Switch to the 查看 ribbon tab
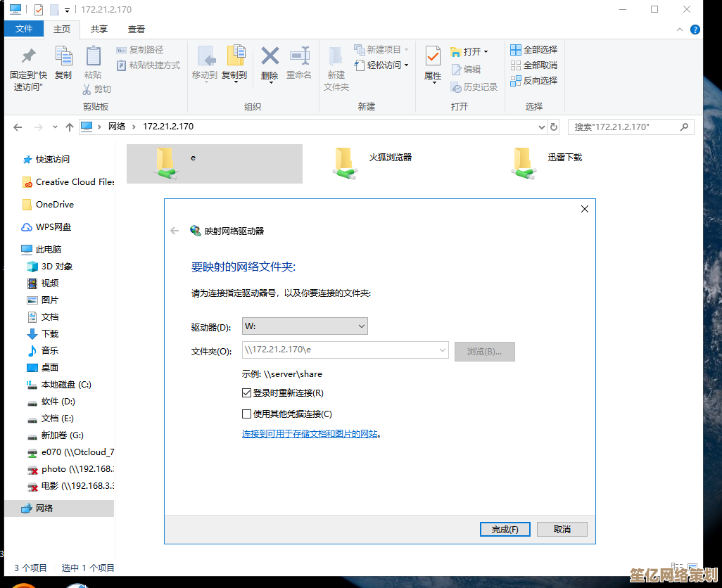 pyautogui.click(x=137, y=29)
